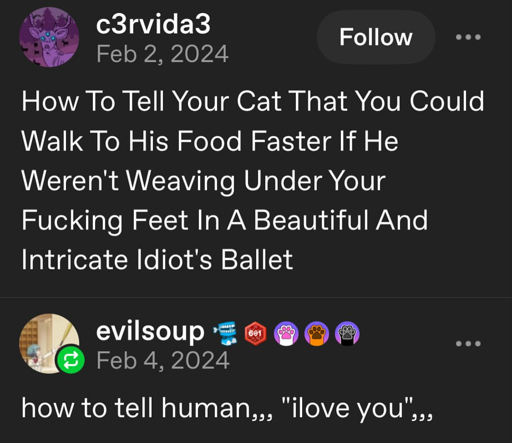Open the three-dot menu on evilsoup's reblog

[468, 343]
